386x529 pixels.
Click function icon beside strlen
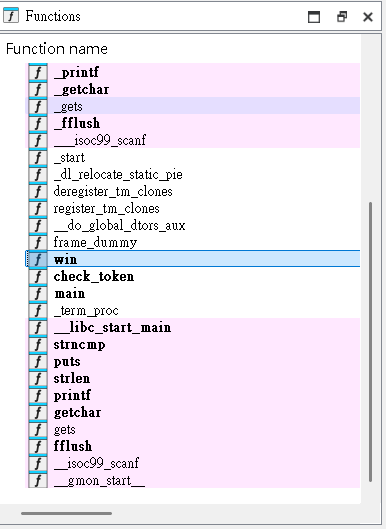pyautogui.click(x=38, y=378)
